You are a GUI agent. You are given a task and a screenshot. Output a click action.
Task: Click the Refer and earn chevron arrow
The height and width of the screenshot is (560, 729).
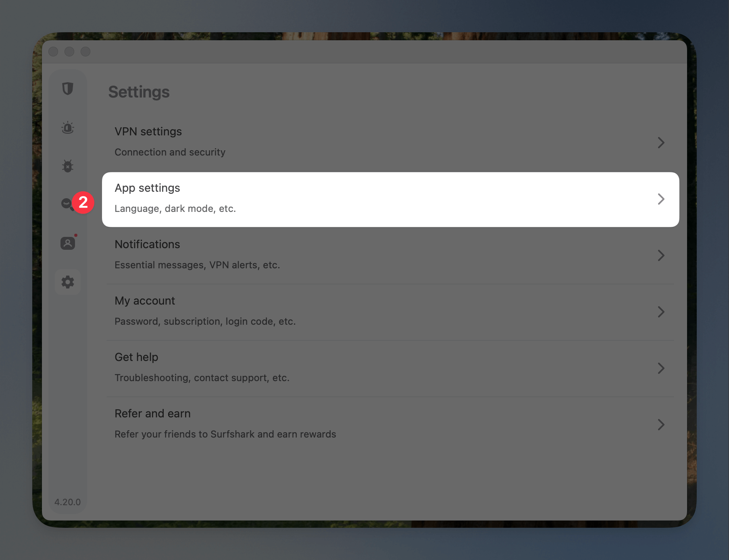tap(661, 425)
